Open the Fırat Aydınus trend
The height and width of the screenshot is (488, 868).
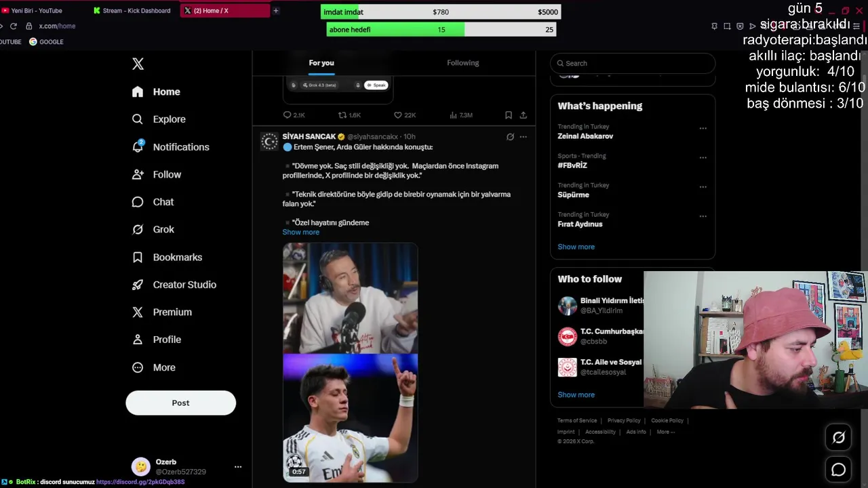click(x=580, y=224)
